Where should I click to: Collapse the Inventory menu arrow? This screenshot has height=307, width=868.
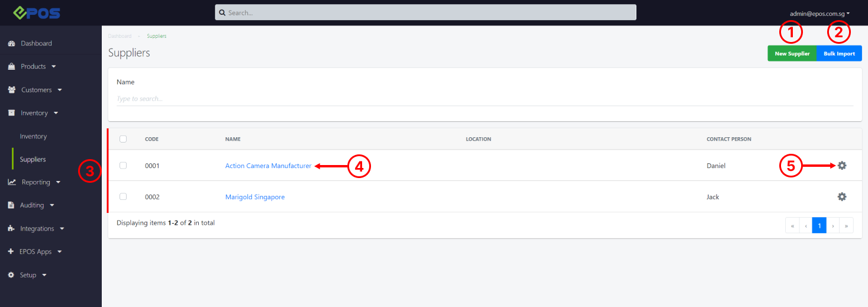click(x=56, y=113)
